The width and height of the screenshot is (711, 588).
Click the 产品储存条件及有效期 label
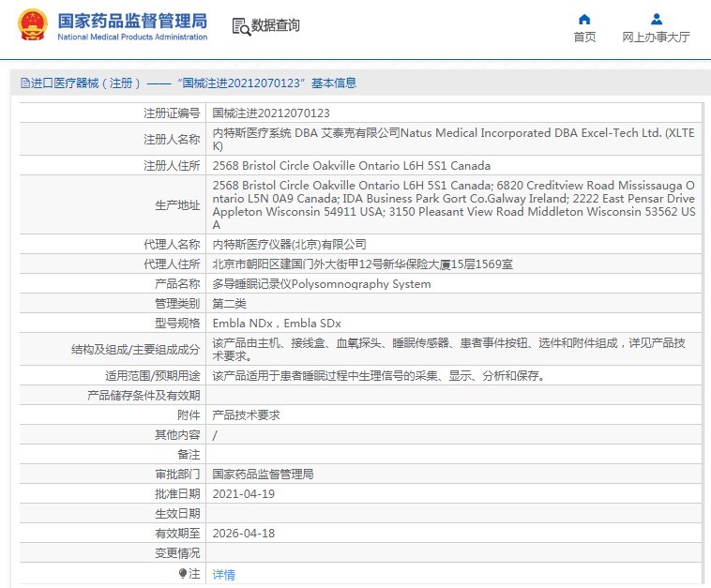tap(144, 396)
